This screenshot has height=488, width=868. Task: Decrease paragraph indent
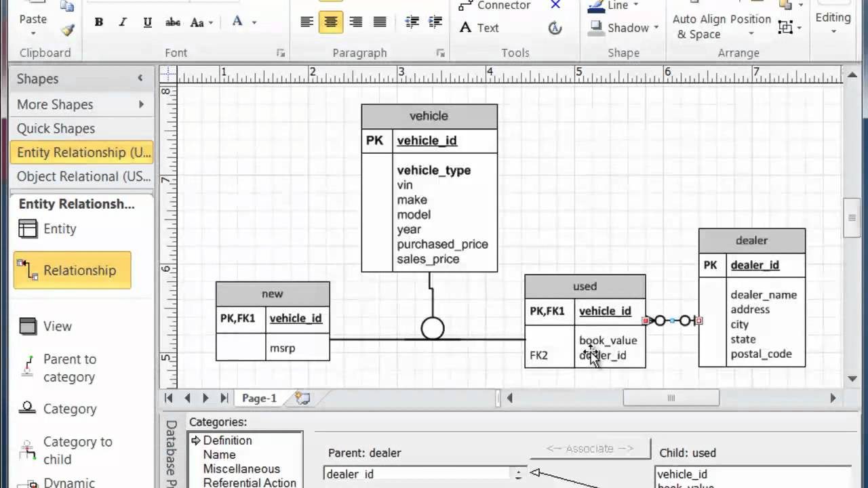click(412, 22)
